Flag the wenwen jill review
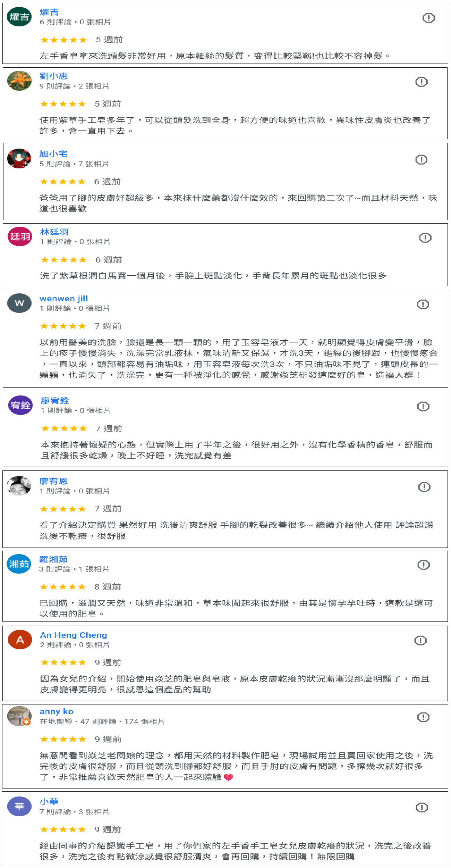This screenshot has width=451, height=868. pos(423,304)
